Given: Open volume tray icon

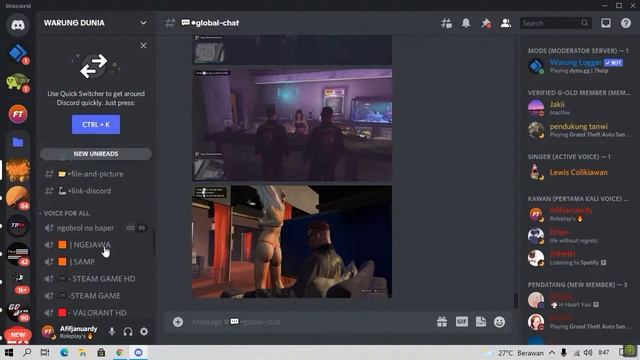Looking at the screenshot, I should coord(588,353).
